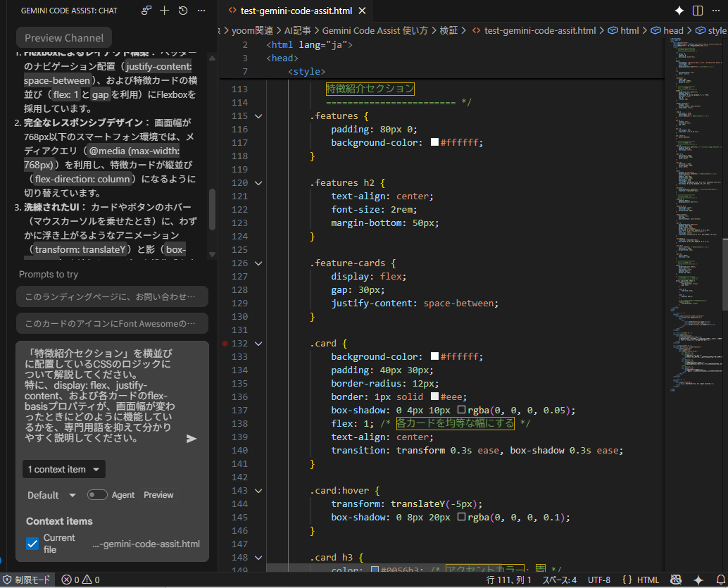This screenshot has height=588, width=728.
Task: Send the prompt with arrow icon
Action: pyautogui.click(x=192, y=439)
